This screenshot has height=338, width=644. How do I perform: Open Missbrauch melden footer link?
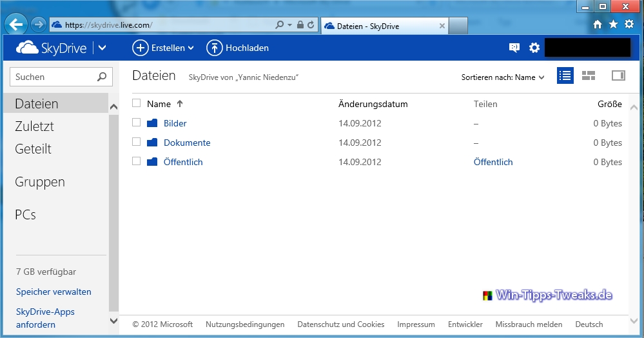[x=529, y=324]
